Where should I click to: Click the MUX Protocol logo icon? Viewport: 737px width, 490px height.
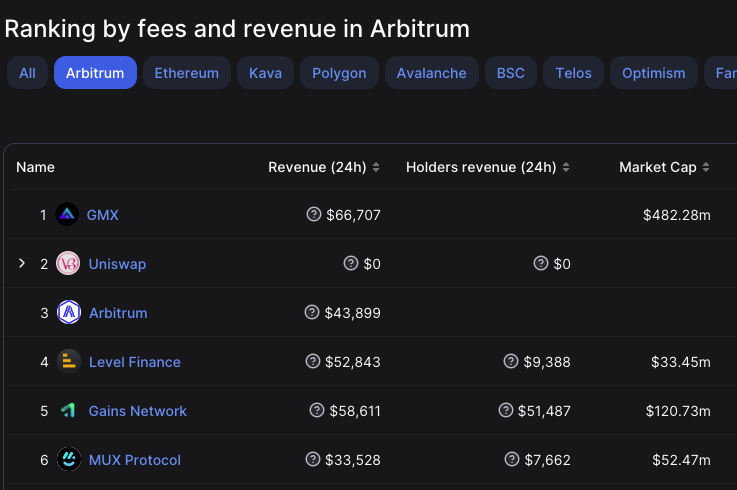tap(69, 459)
